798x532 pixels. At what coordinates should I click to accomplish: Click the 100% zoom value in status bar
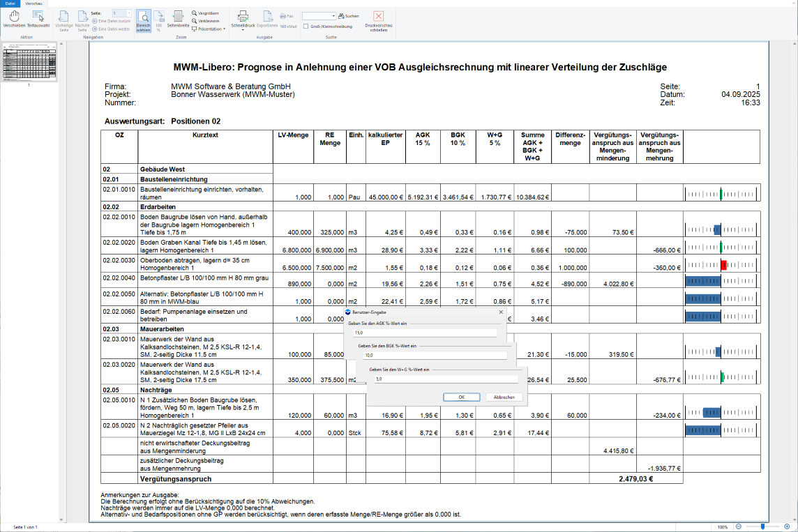[x=723, y=527]
